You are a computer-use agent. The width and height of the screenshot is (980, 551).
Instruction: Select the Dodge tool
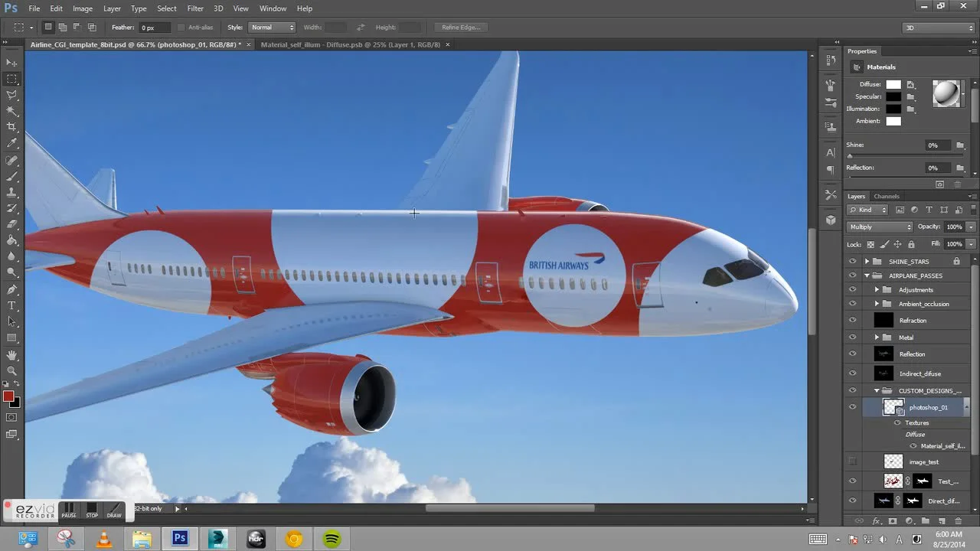coord(11,272)
